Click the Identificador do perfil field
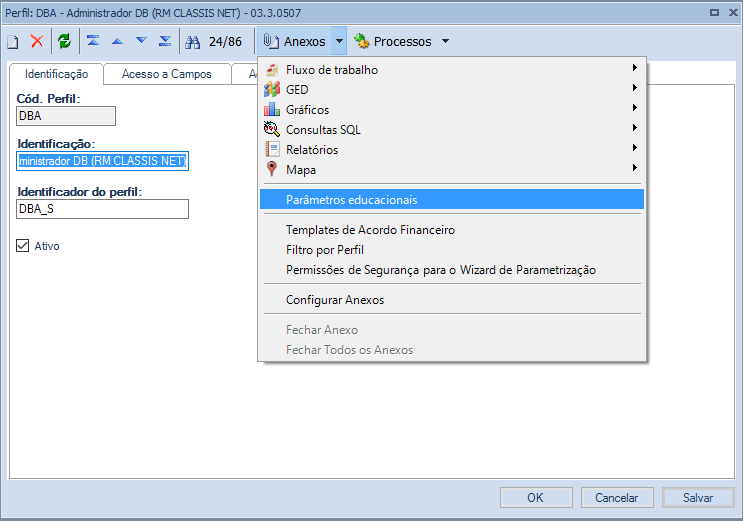 tap(102, 209)
